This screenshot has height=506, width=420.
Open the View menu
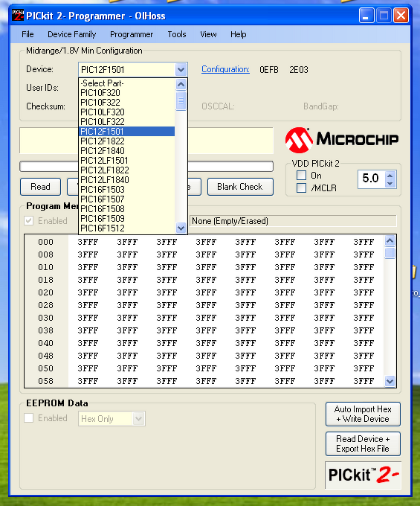[x=208, y=34]
